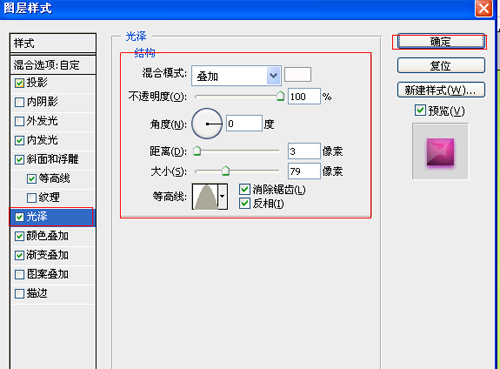Viewport: 500px width, 369px height.
Task: Select the 样式 styles header entry
Action: (53, 43)
